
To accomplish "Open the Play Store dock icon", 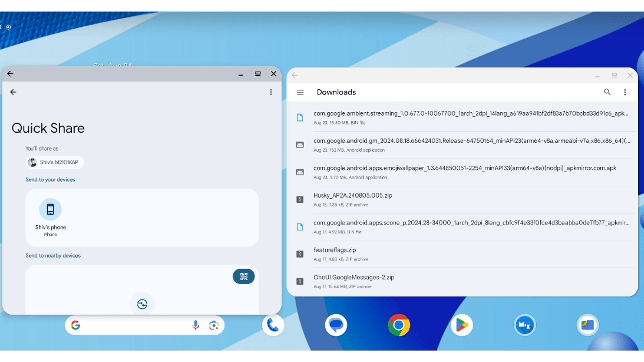I will [462, 325].
